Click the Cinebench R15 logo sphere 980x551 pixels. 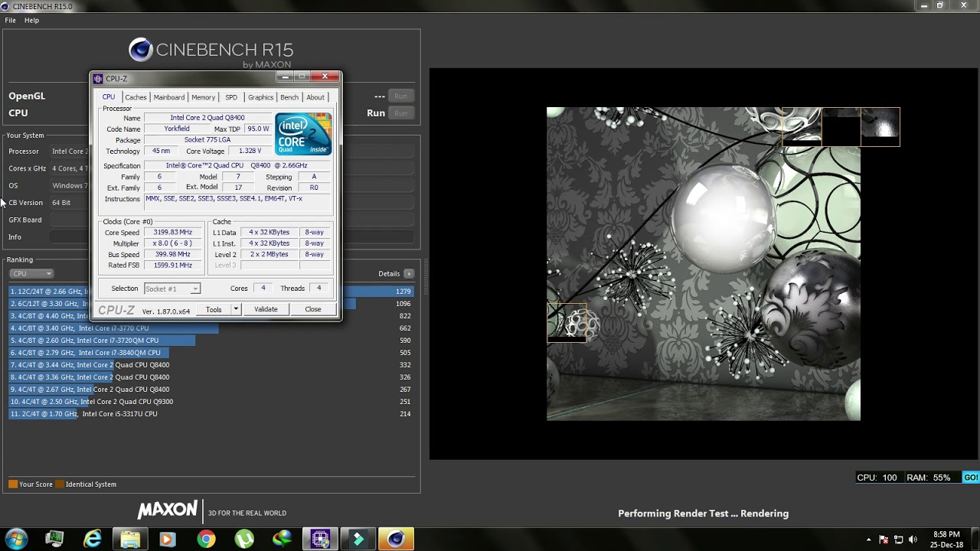[141, 51]
